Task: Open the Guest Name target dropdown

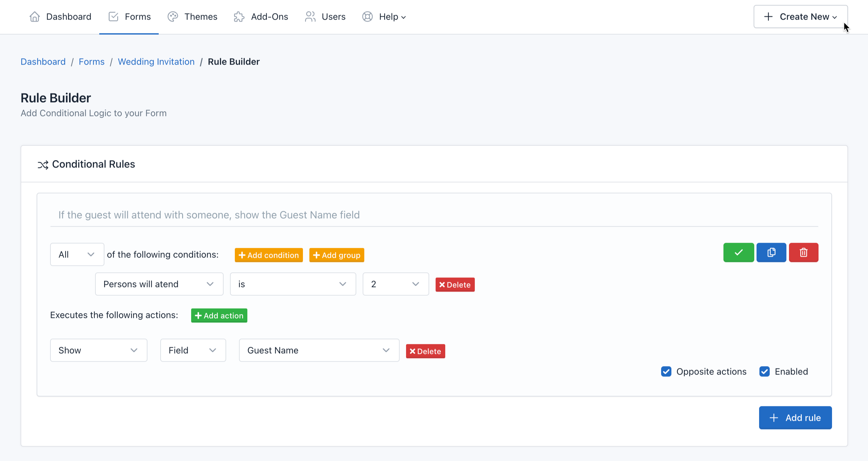Action: (318, 350)
